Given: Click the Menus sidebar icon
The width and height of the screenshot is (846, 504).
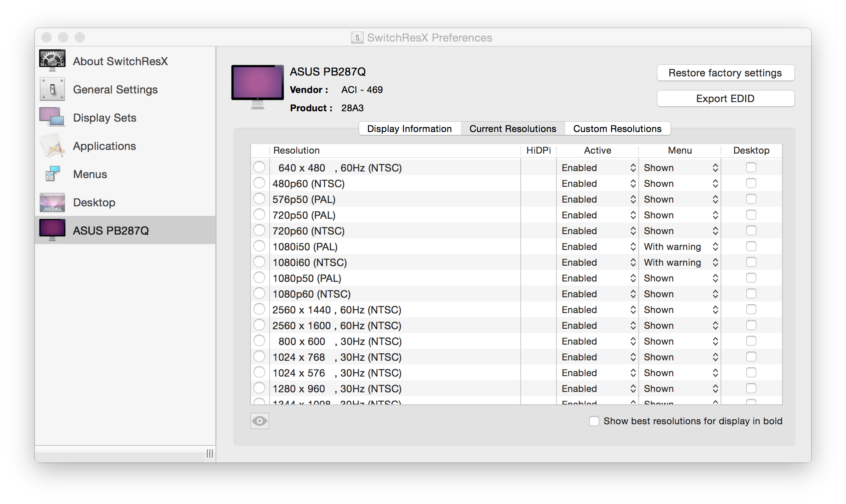Looking at the screenshot, I should [52, 174].
